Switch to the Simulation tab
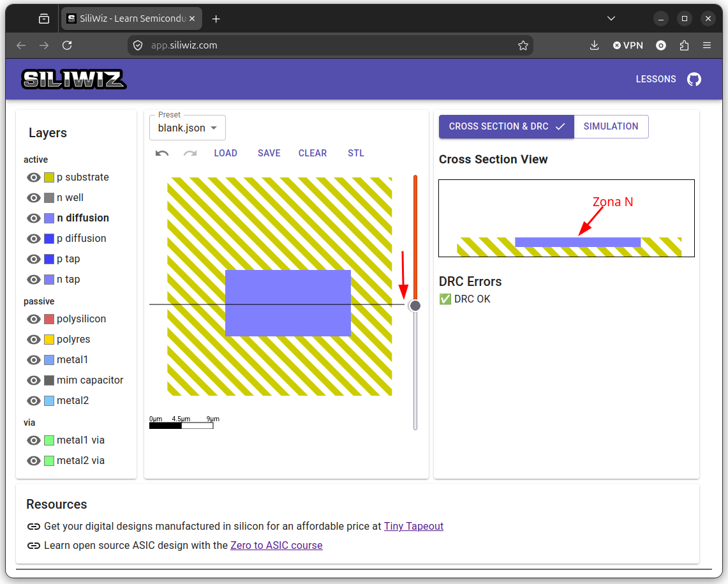Viewport: 728px width, 584px height. click(x=611, y=126)
